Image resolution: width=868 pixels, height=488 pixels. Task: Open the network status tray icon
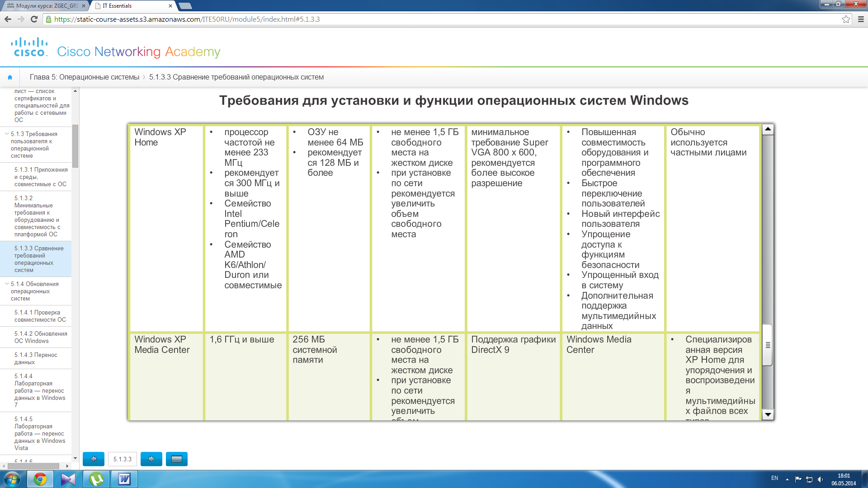[x=809, y=479]
